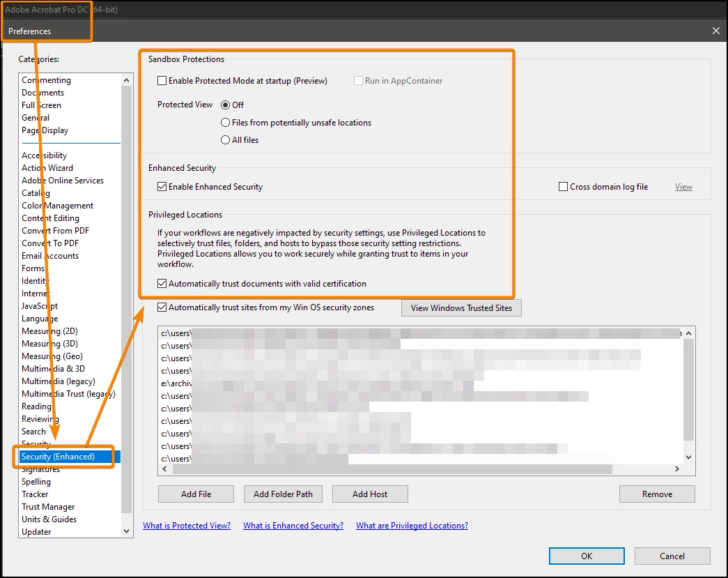The image size is (728, 578).
Task: Select Trust Manager category
Action: coord(48,506)
